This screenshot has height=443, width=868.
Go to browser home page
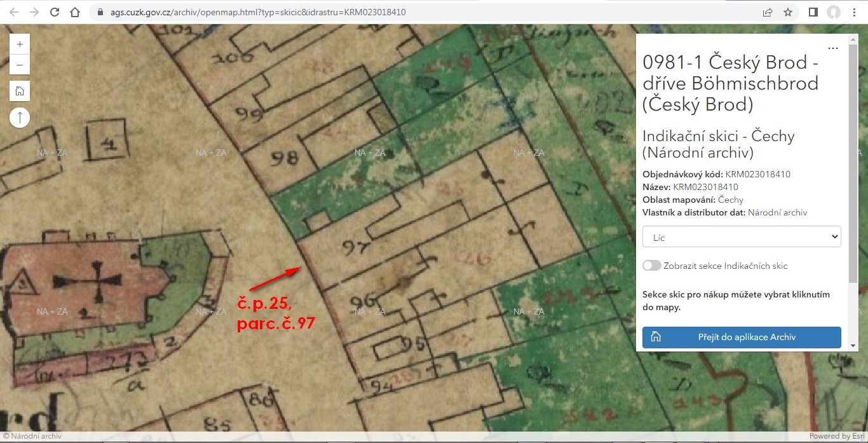click(x=75, y=12)
